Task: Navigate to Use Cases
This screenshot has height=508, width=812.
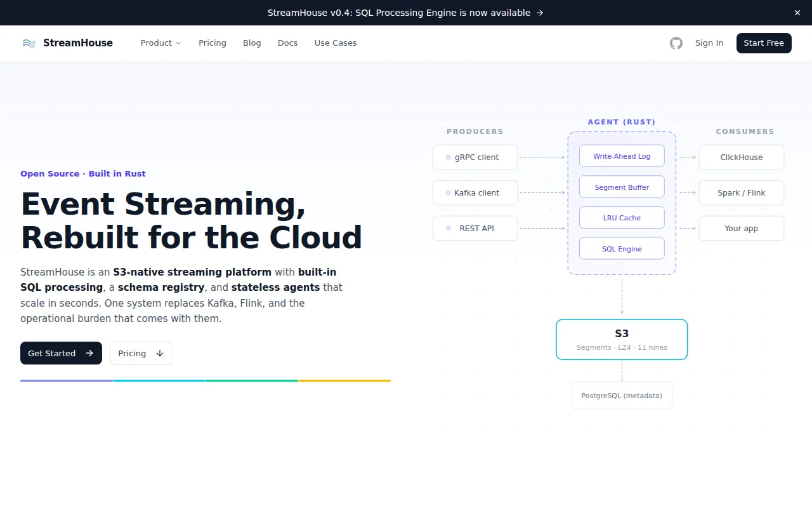Action: (336, 43)
